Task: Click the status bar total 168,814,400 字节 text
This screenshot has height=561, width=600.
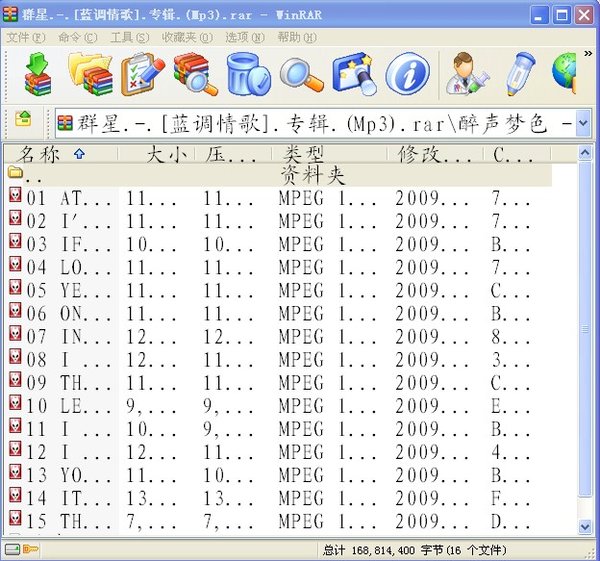Action: (x=414, y=550)
